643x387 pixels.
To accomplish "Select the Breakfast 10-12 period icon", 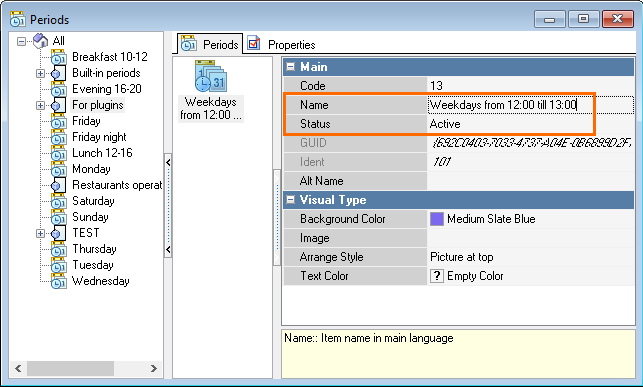I will (59, 57).
